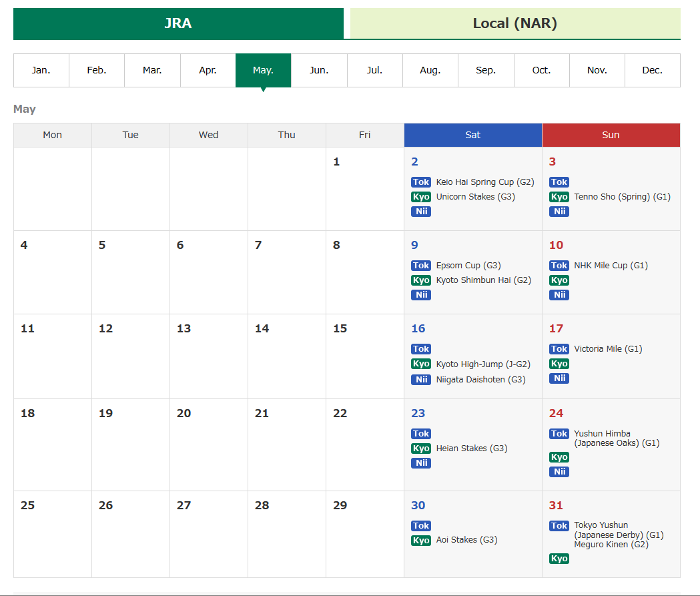Click Kyo badge on May 30
The height and width of the screenshot is (596, 700).
coord(421,541)
